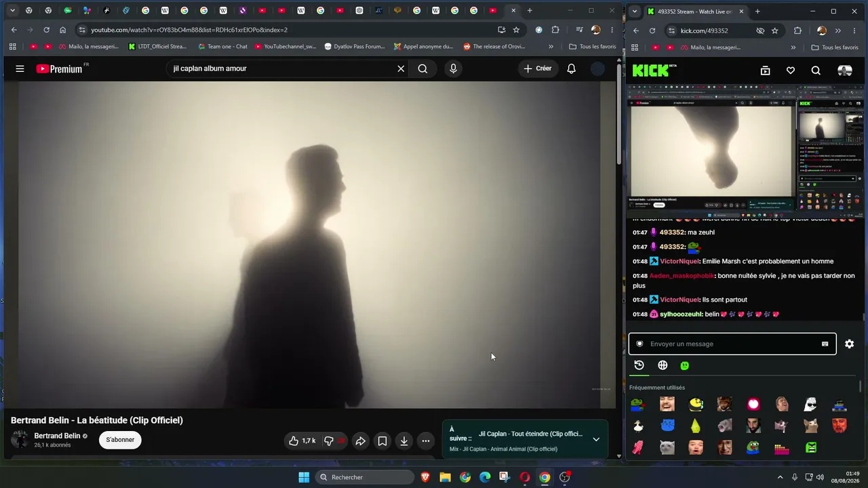Open the tab search dropdown in Kick window

pyautogui.click(x=635, y=11)
